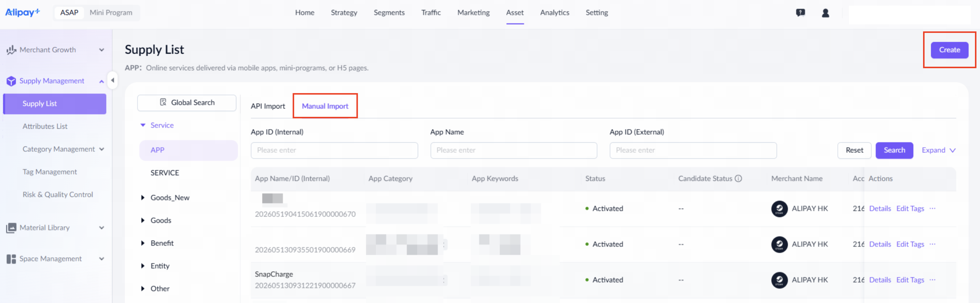Open Details for row ending 0669

click(x=880, y=244)
